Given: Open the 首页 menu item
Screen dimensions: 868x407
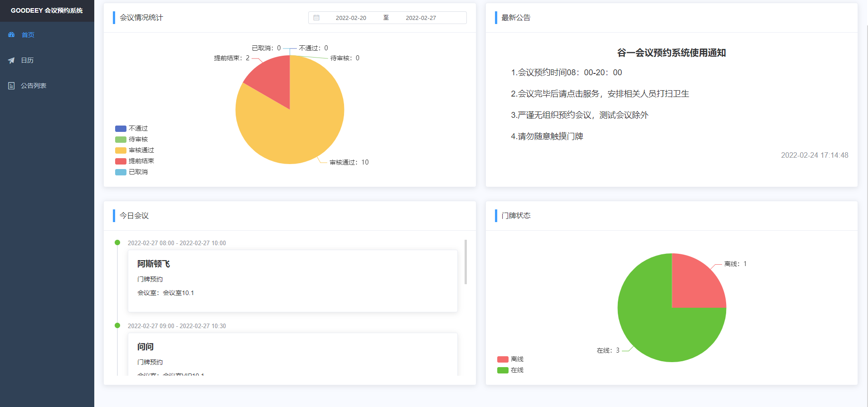Looking at the screenshot, I should [x=28, y=35].
